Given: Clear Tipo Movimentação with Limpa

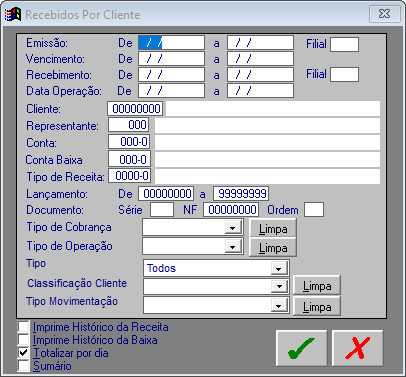Looking at the screenshot, I should click(317, 306).
